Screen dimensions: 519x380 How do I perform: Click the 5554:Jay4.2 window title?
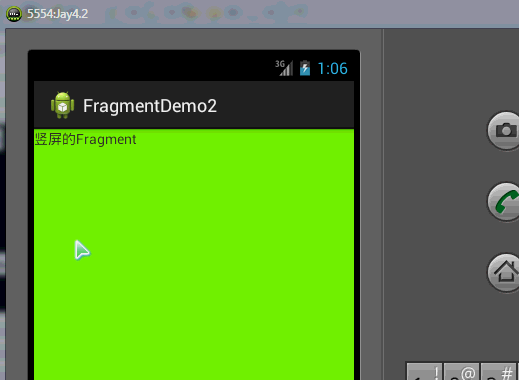57,14
